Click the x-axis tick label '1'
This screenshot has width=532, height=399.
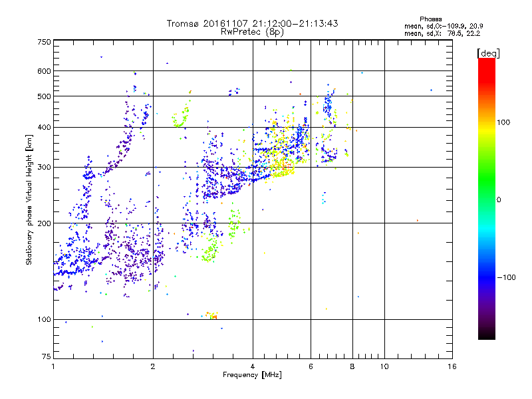coord(53,366)
